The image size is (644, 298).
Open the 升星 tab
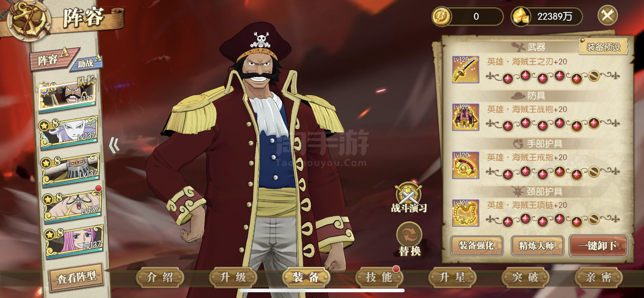click(452, 277)
